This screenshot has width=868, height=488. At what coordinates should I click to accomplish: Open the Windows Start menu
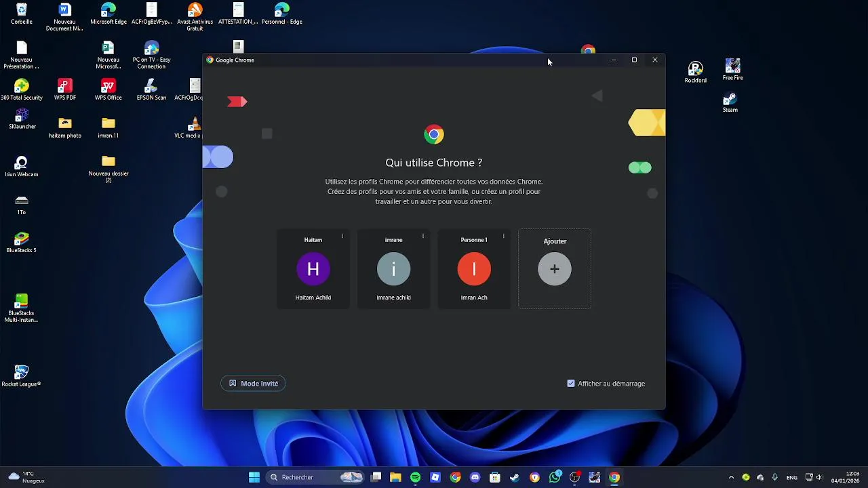(254, 477)
